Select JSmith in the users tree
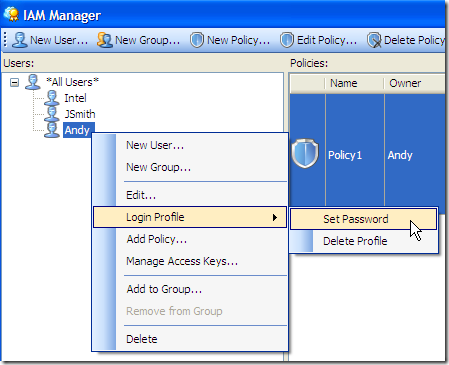The width and height of the screenshot is (449, 365). click(x=80, y=114)
